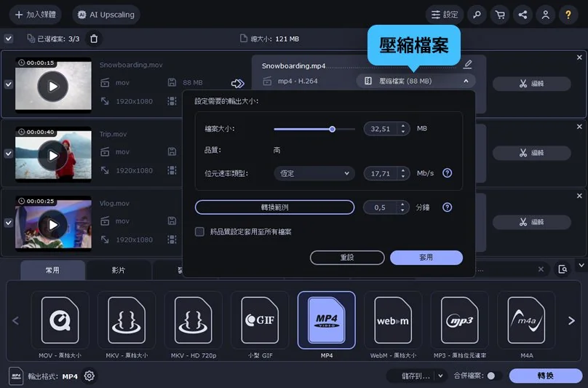Play the Trip.mov thumbnail preview
The height and width of the screenshot is (388, 588).
coord(53,155)
